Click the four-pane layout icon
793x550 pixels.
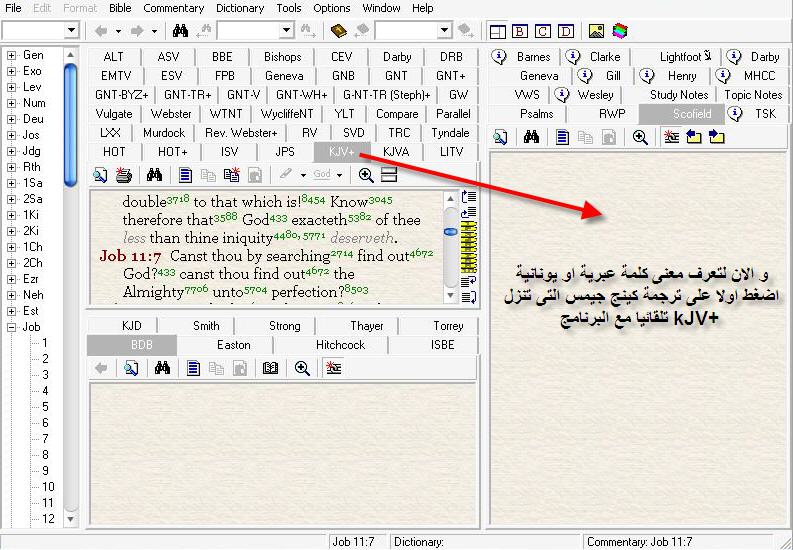click(x=498, y=31)
